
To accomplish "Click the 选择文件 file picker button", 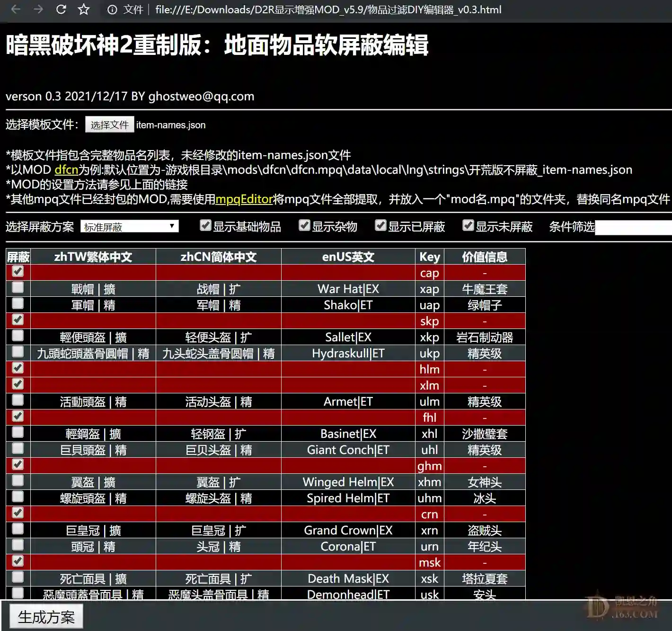I will coord(109,124).
